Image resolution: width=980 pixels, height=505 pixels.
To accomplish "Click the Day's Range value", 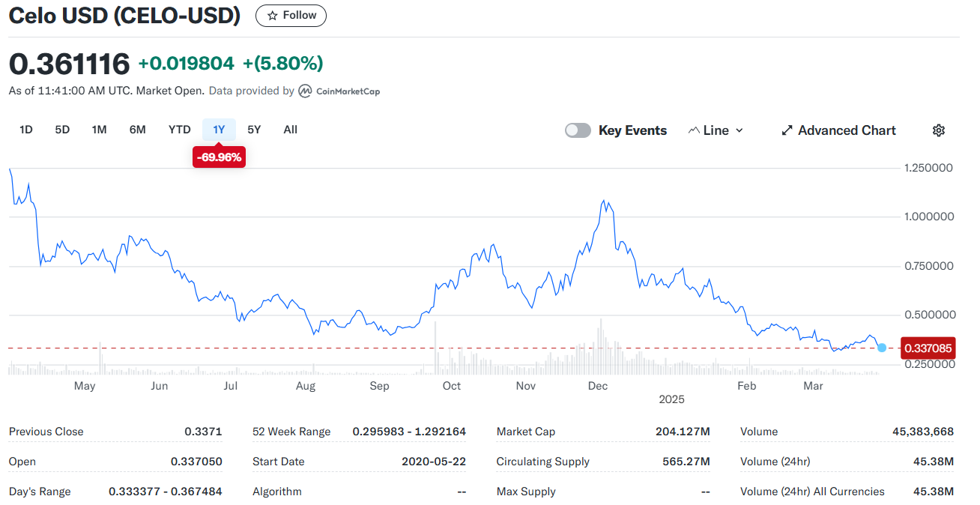I will tap(166, 492).
